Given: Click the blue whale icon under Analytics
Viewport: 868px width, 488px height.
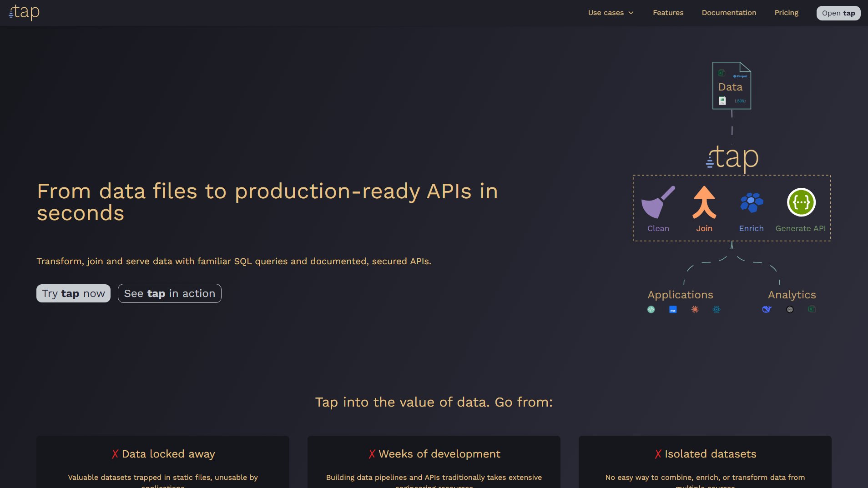Looking at the screenshot, I should pyautogui.click(x=767, y=309).
